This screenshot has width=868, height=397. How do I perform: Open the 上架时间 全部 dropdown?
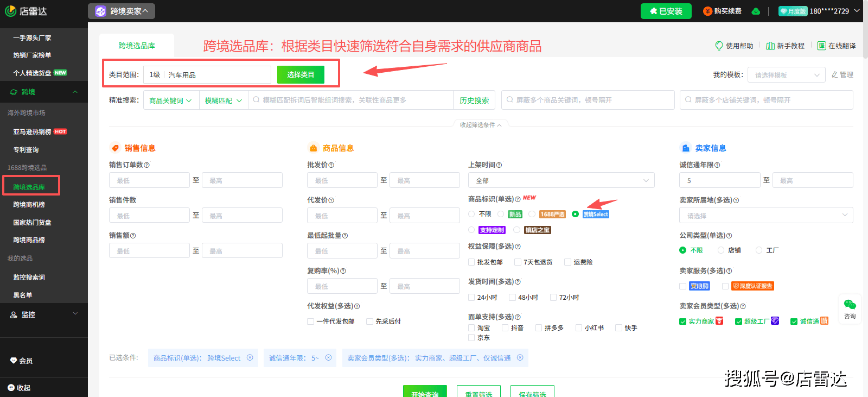coord(561,180)
